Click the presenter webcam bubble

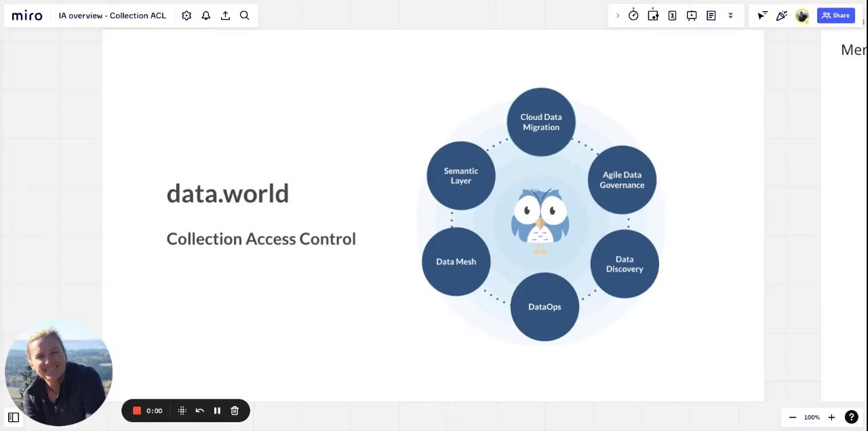pos(58,372)
